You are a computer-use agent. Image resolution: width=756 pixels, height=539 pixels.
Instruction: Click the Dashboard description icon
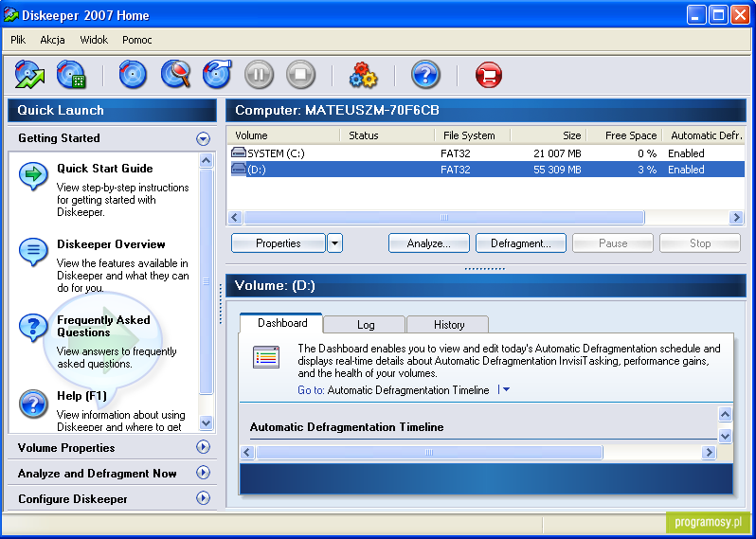click(x=266, y=357)
